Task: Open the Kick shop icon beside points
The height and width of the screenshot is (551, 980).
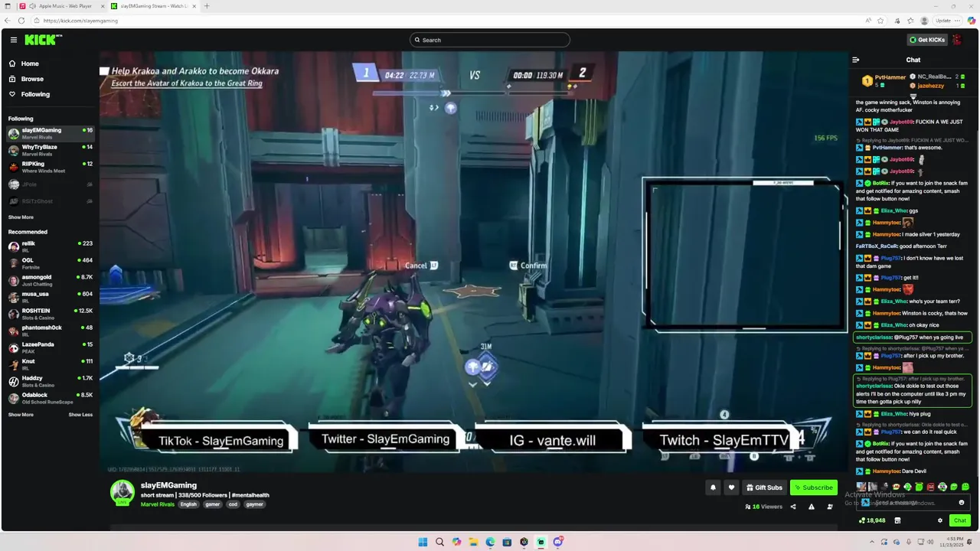Action: [x=897, y=520]
